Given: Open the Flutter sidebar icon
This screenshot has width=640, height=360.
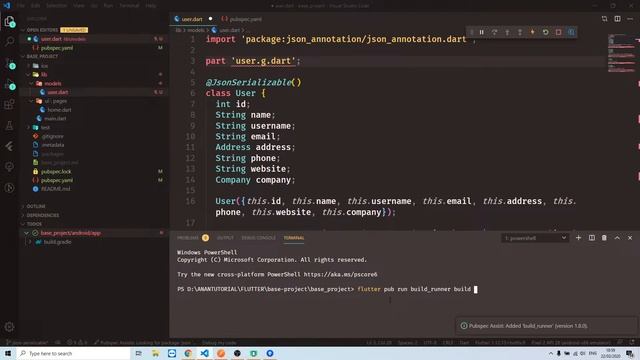Looking at the screenshot, I should (x=9, y=146).
